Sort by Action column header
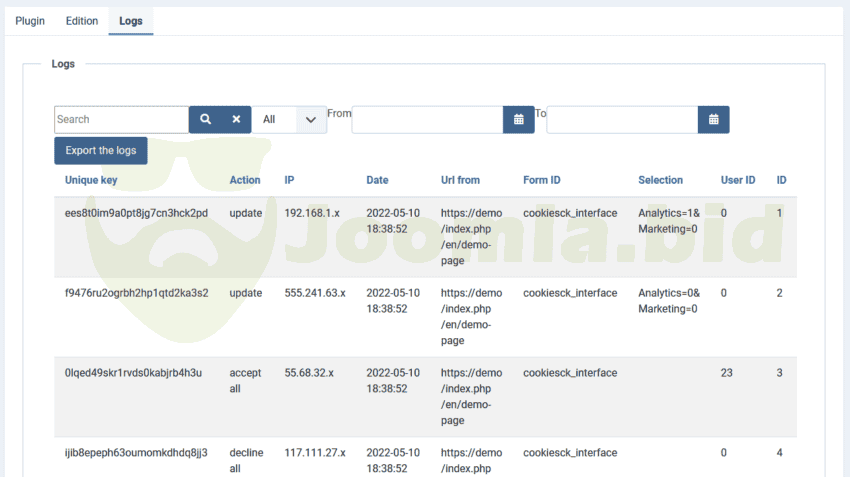 point(245,181)
